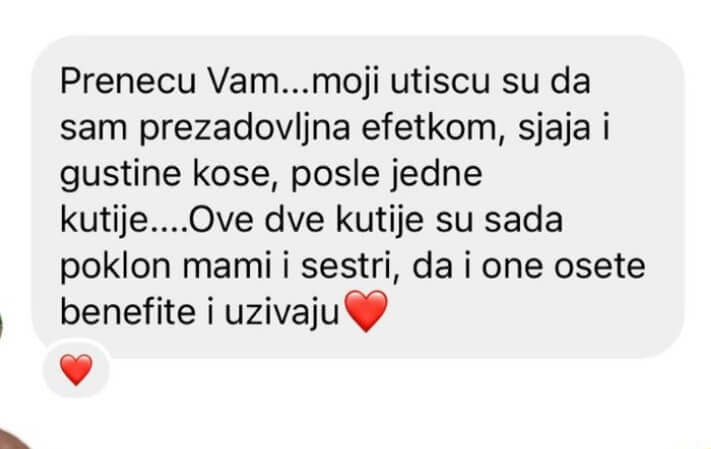Viewport: 711px width, 449px height.
Task: Click the word "Prenecu" in the message
Action: pyautogui.click(x=128, y=82)
